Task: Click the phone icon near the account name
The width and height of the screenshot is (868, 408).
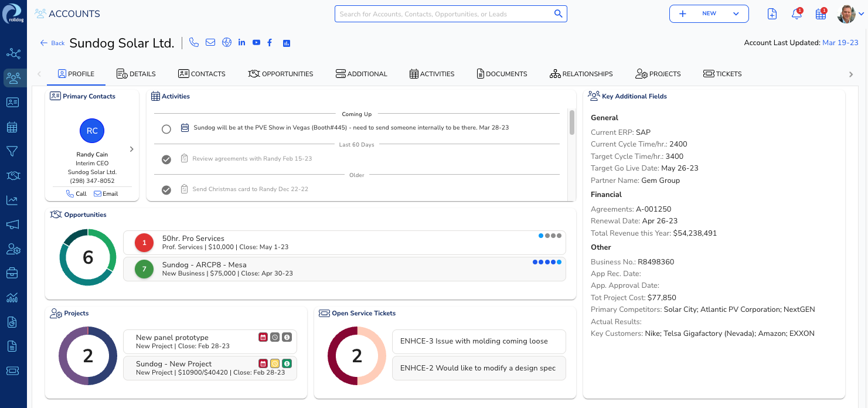Action: [194, 42]
